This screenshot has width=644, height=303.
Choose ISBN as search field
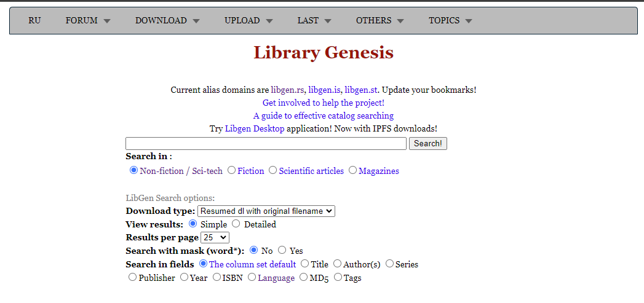pos(217,277)
